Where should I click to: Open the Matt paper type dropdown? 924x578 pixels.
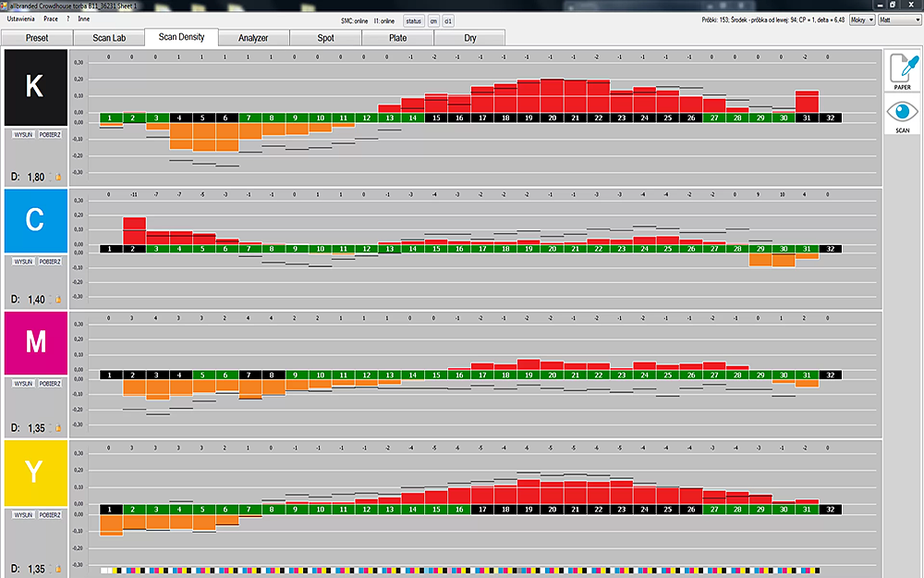[900, 20]
